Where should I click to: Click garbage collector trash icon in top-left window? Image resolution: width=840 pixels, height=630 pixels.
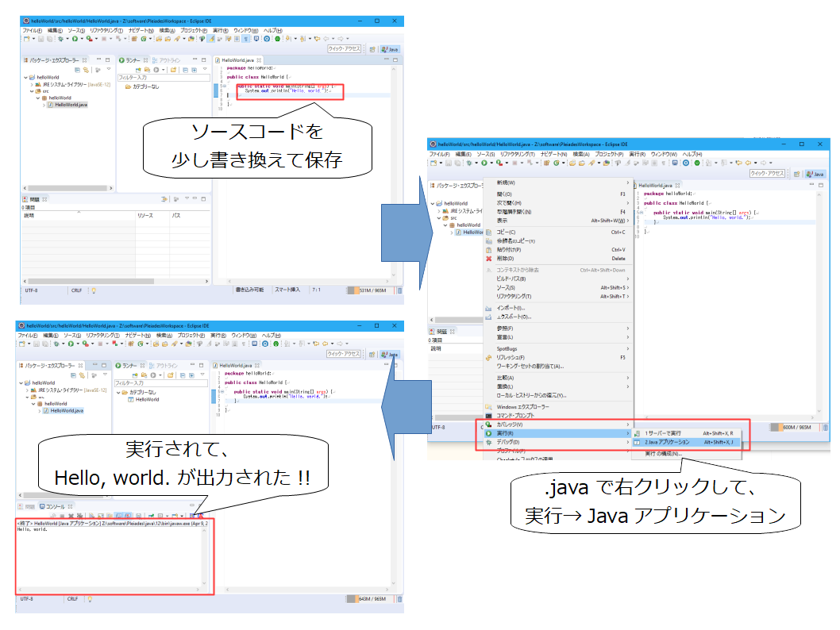399,290
